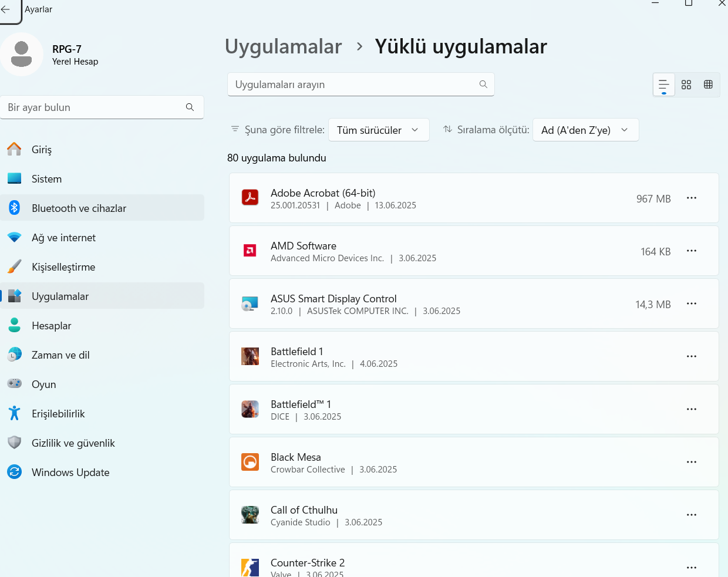Click the Call of Cthulhu icon
This screenshot has height=577, width=728.
point(250,515)
